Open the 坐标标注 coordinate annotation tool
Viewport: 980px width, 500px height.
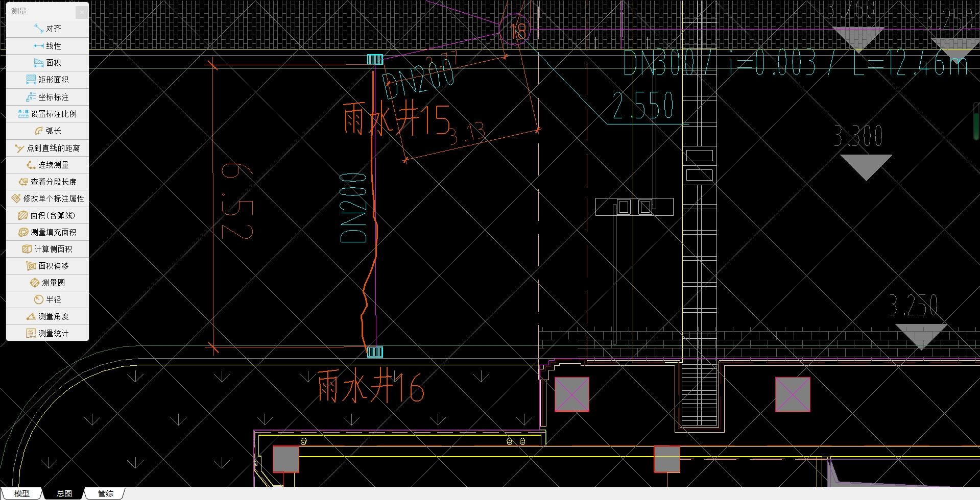47,97
